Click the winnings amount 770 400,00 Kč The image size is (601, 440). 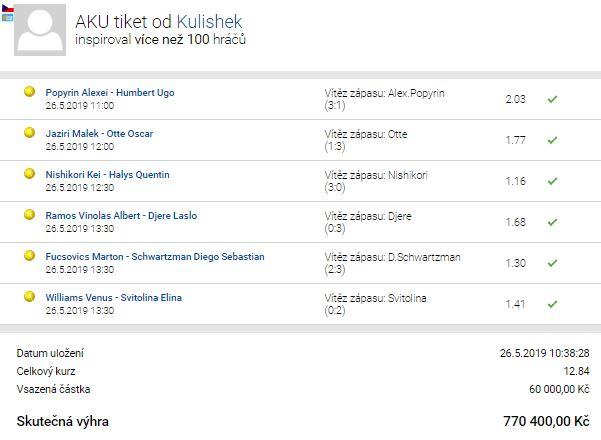[546, 421]
